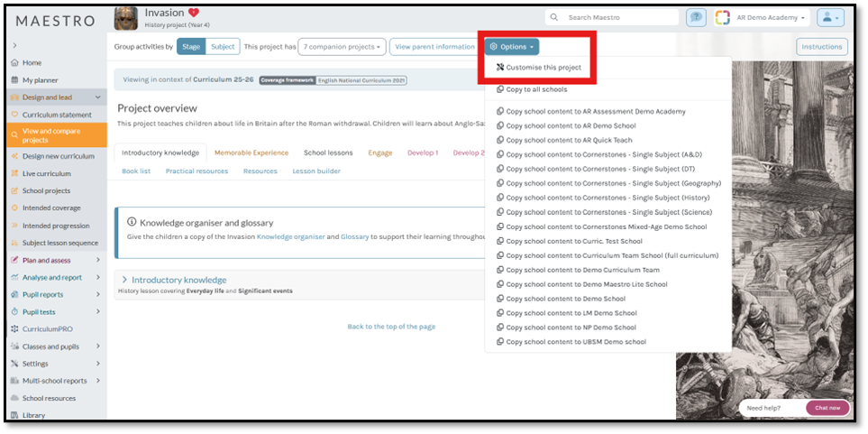Expand the sidebar with top chevron
Viewport: 868px width, 434px height.
coord(14,45)
